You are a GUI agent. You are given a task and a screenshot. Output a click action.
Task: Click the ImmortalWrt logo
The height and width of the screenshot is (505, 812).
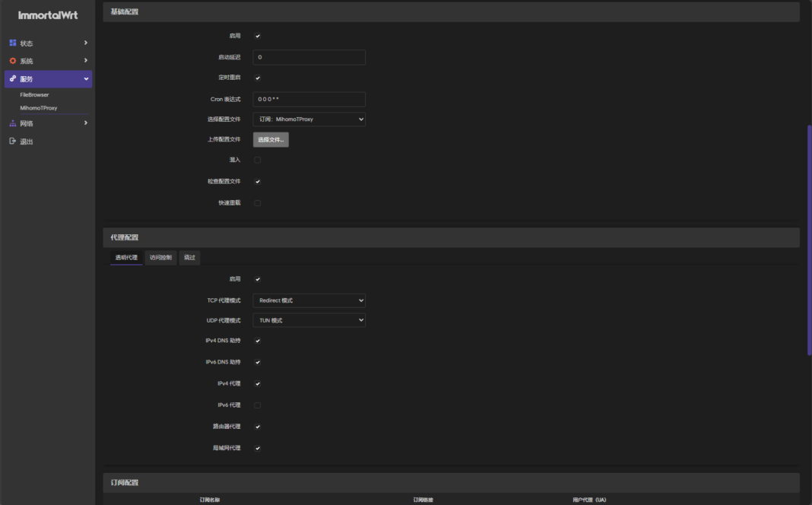(x=48, y=15)
